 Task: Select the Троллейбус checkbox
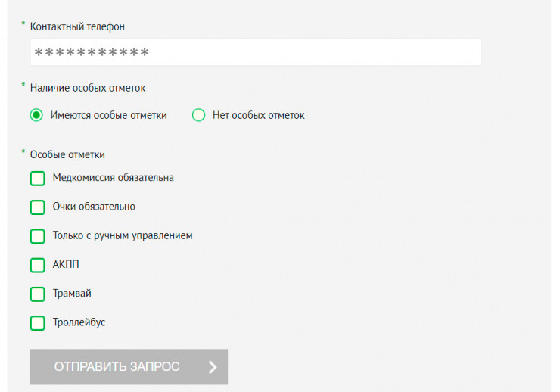(x=38, y=323)
